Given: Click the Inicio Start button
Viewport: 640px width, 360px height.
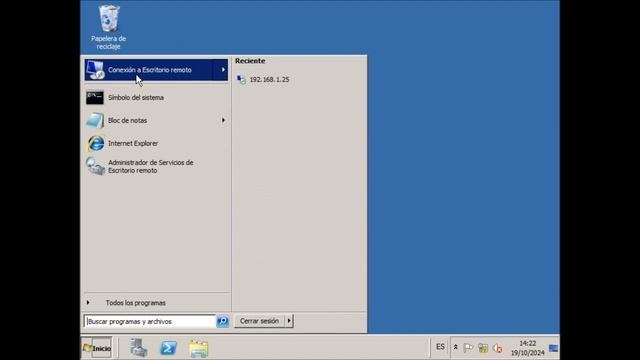Looking at the screenshot, I should [97, 348].
